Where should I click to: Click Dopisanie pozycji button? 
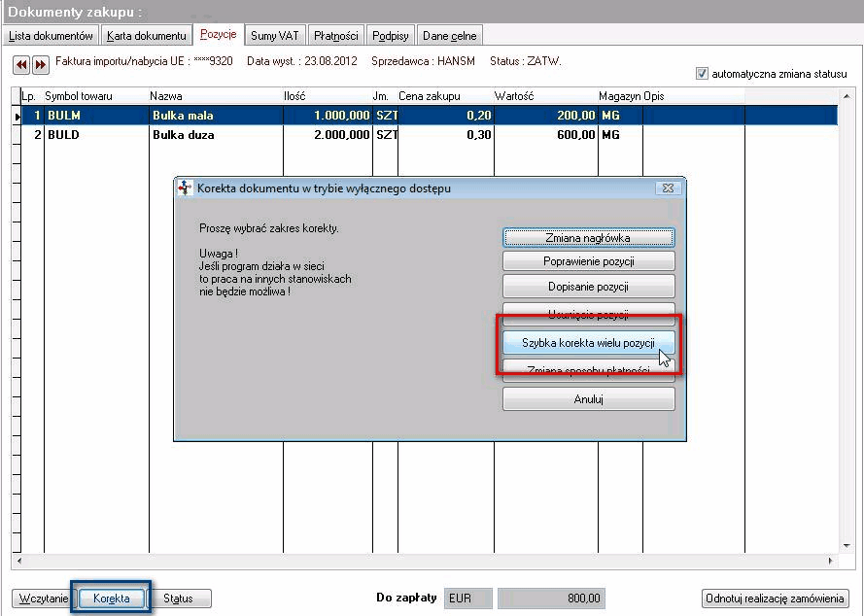point(589,287)
